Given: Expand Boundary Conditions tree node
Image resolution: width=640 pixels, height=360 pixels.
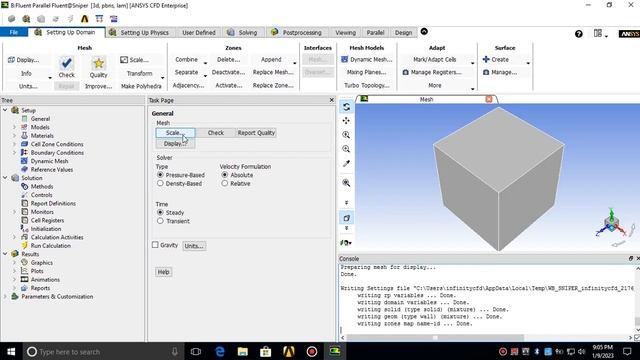Looking at the screenshot, I should point(15,153).
